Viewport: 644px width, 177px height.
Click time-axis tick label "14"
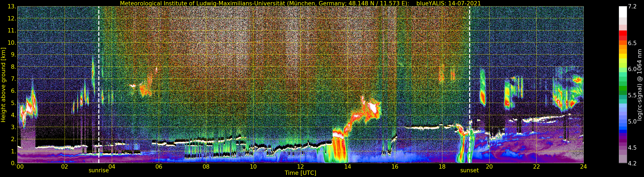[x=347, y=167]
